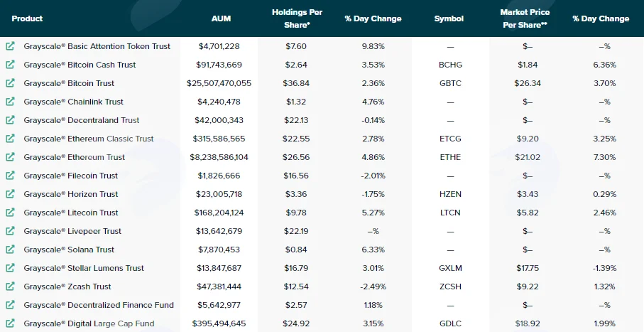This screenshot has height=332, width=644.
Task: Click the Holdings Per Share column header
Action: pyautogui.click(x=297, y=18)
